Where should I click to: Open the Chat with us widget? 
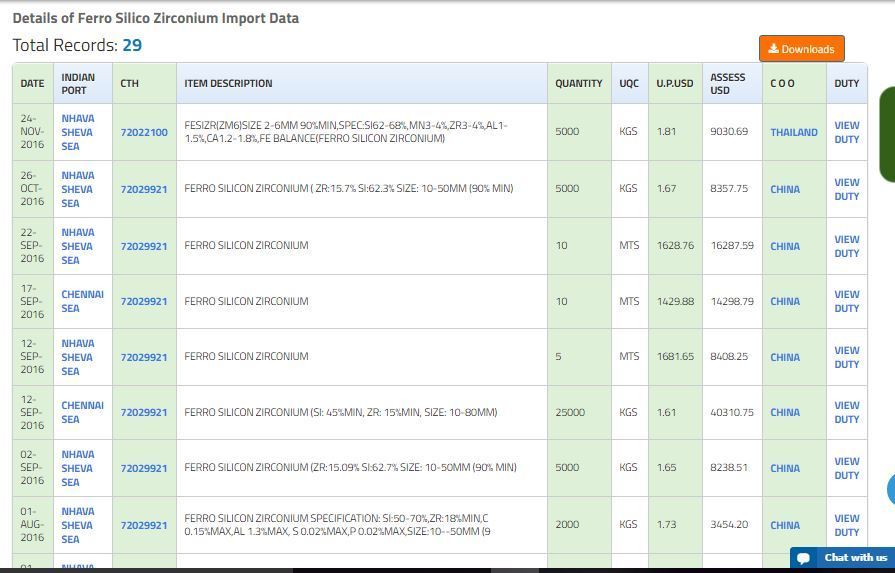pyautogui.click(x=842, y=557)
